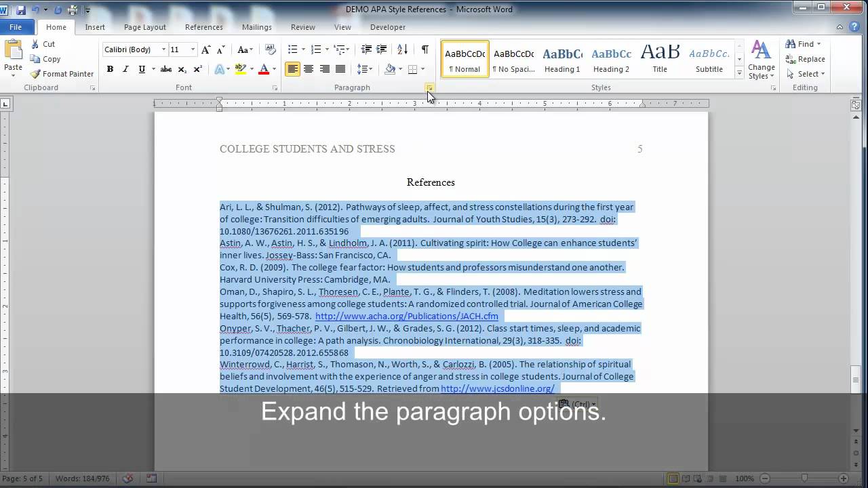This screenshot has width=868, height=488.
Task: Open the Bullets list dropdown arrow
Action: click(303, 49)
